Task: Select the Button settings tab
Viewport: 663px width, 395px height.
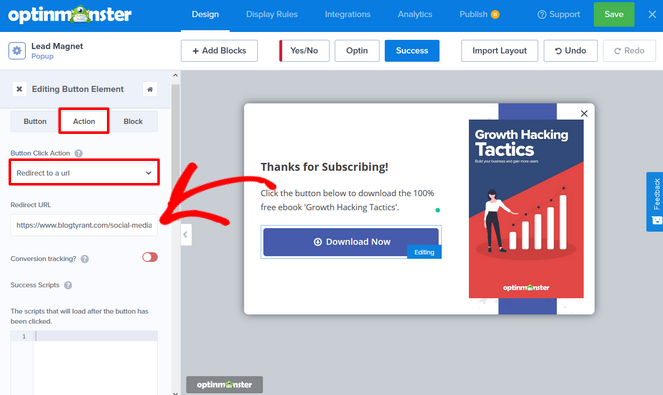Action: [35, 121]
